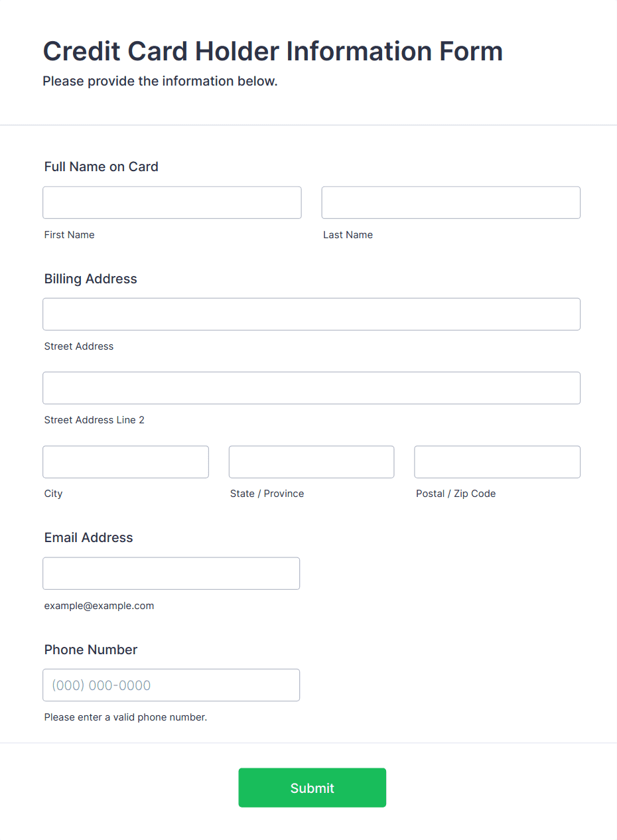
Task: Click the Last Name input field
Action: [451, 202]
